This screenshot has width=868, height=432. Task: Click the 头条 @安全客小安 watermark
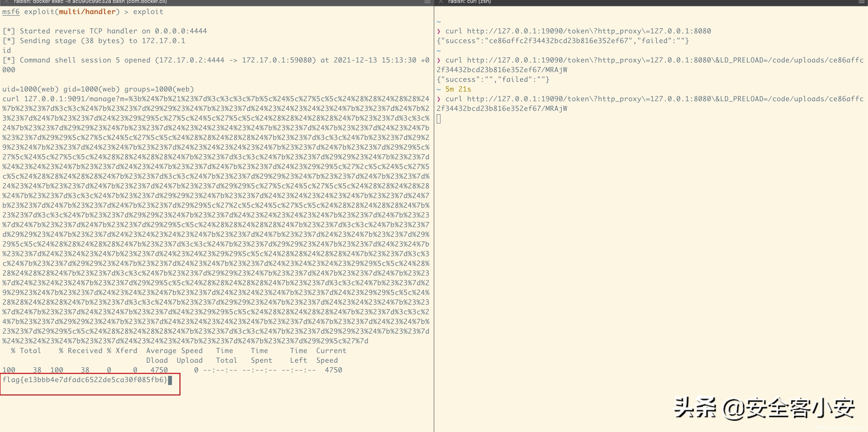[x=764, y=409]
